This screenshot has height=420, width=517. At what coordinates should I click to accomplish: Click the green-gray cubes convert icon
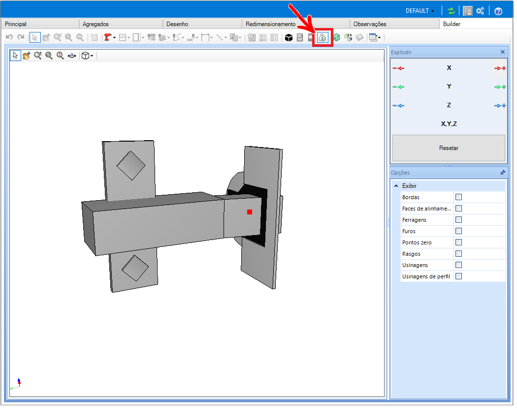tap(348, 37)
